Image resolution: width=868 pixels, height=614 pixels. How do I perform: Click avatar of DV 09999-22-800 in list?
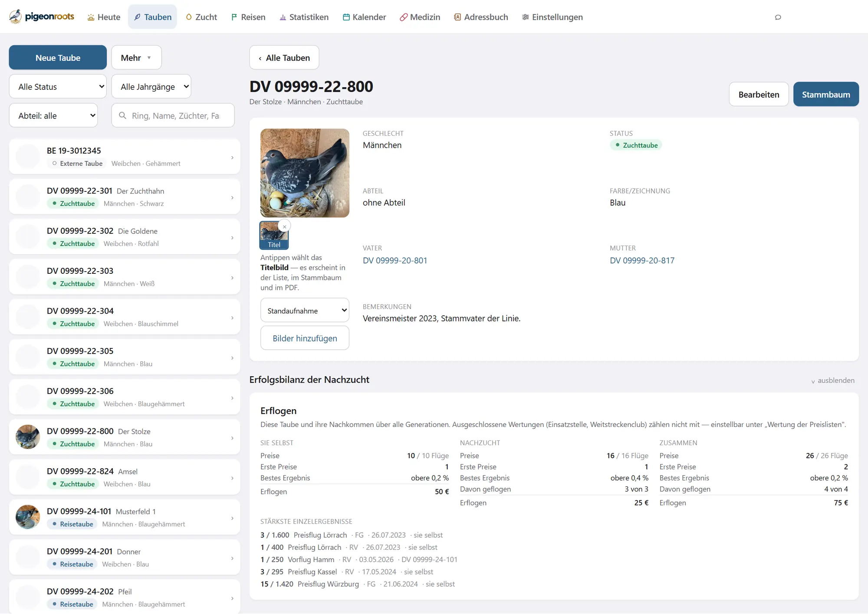coord(28,437)
